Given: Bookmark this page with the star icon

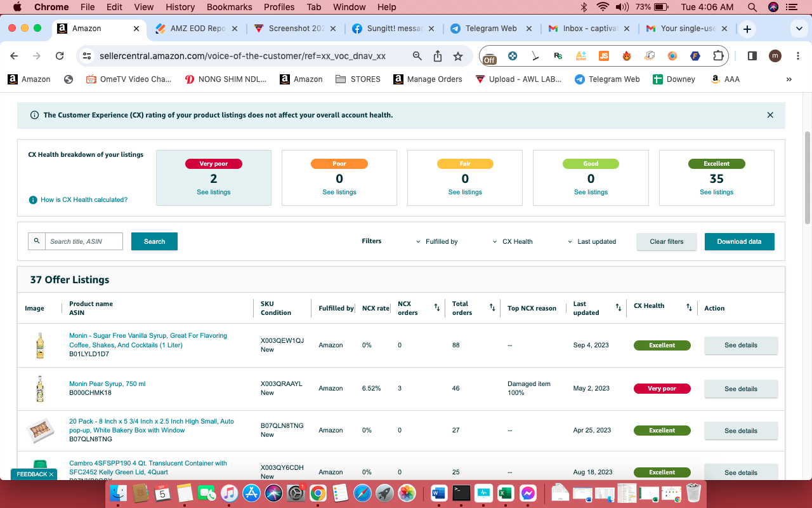Looking at the screenshot, I should point(458,56).
